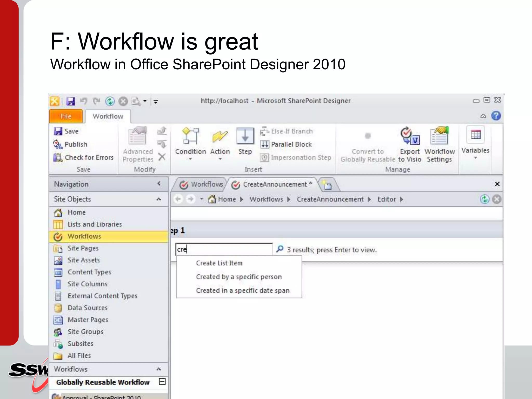Open Data Sources
The width and height of the screenshot is (532, 399).
109,308
